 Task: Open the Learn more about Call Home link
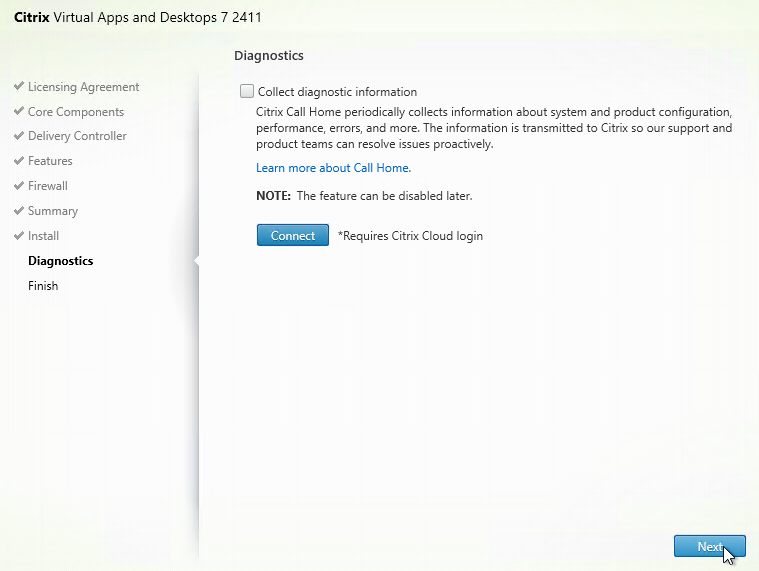334,168
